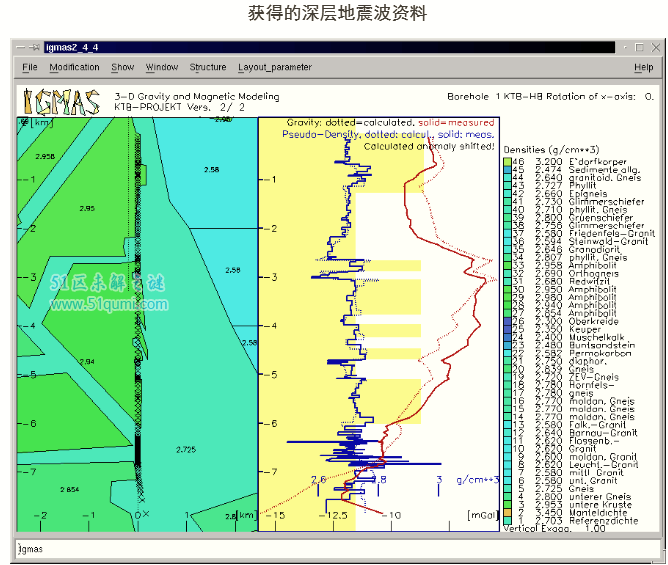Select swatch 1 Referenzdichte in legend
This screenshot has height=565, width=668.
pyautogui.click(x=507, y=520)
